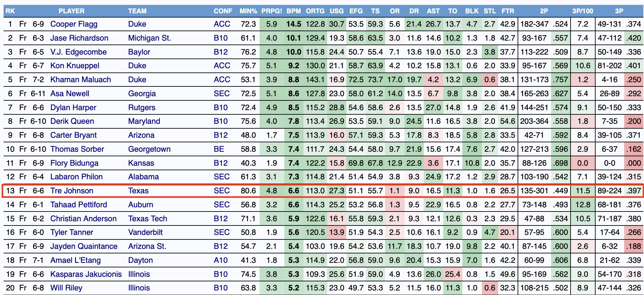Screen dimensions: 644x295
Task: Select Cooper Flagg's 14.5 BPM value
Action: pos(294,24)
